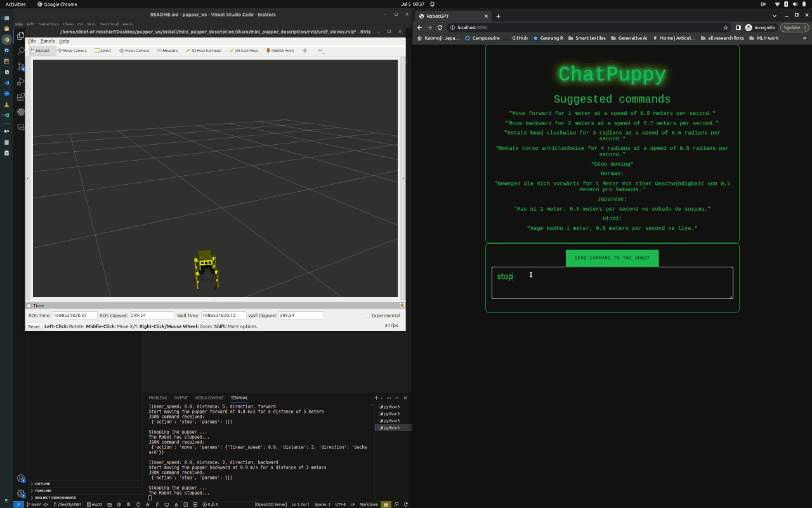This screenshot has height=508, width=812.
Task: Switch to the DEBUG CONSOLE panel tab
Action: [x=209, y=398]
